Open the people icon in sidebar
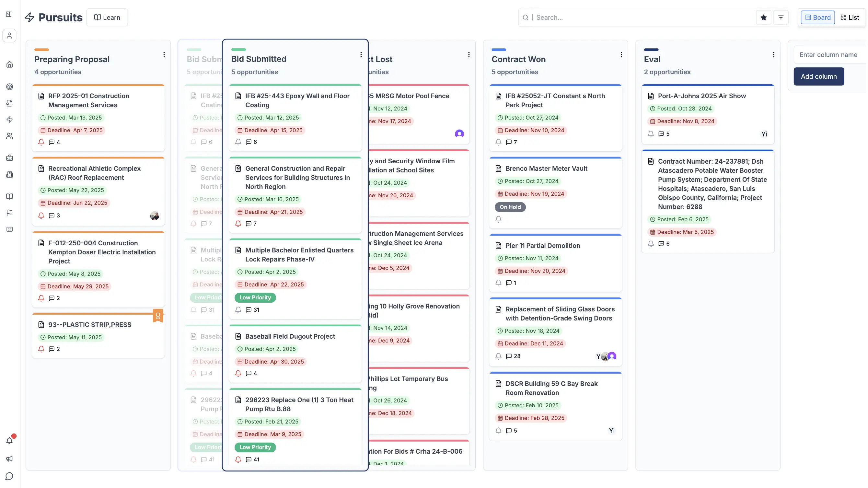The height and width of the screenshot is (488, 868). [x=9, y=136]
